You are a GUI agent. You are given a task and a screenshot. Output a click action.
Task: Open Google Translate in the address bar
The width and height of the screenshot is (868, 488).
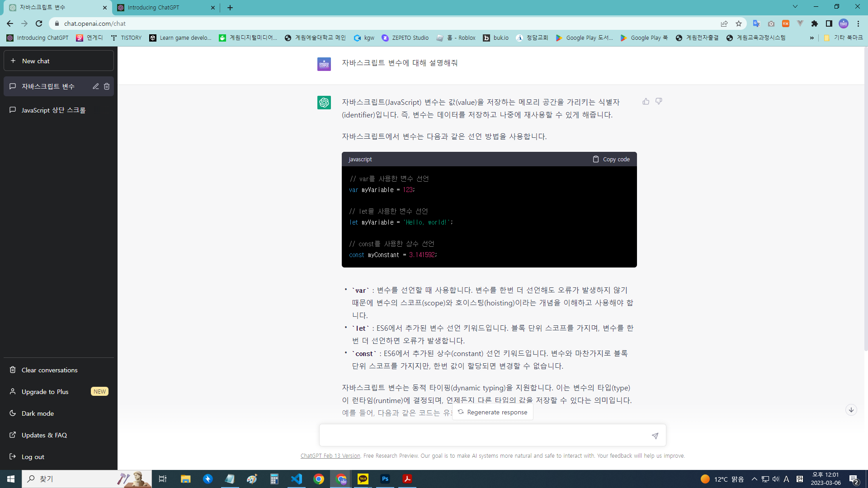(757, 23)
